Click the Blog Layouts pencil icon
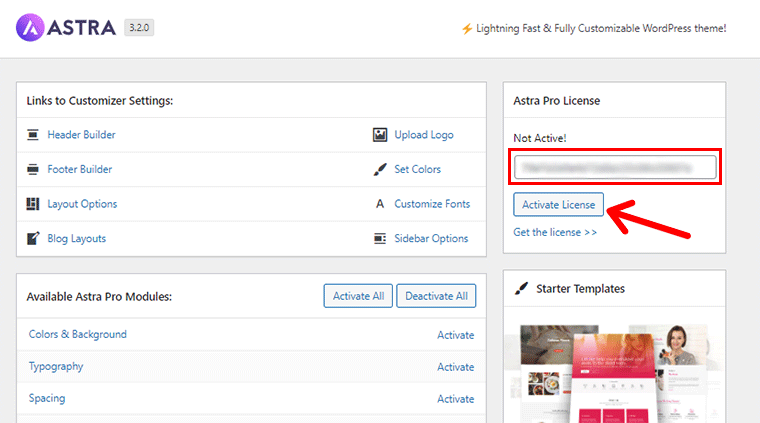The height and width of the screenshot is (423, 760). point(32,238)
